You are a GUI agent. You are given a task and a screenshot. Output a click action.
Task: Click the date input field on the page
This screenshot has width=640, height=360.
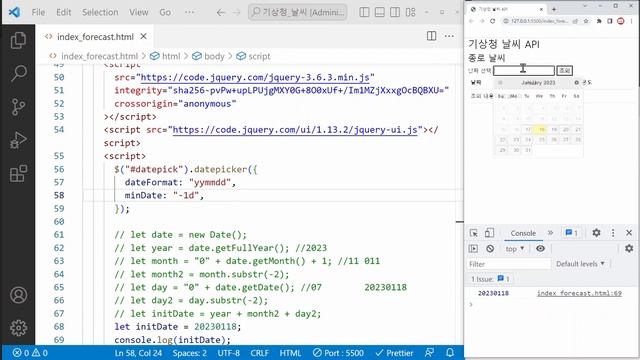coord(524,70)
